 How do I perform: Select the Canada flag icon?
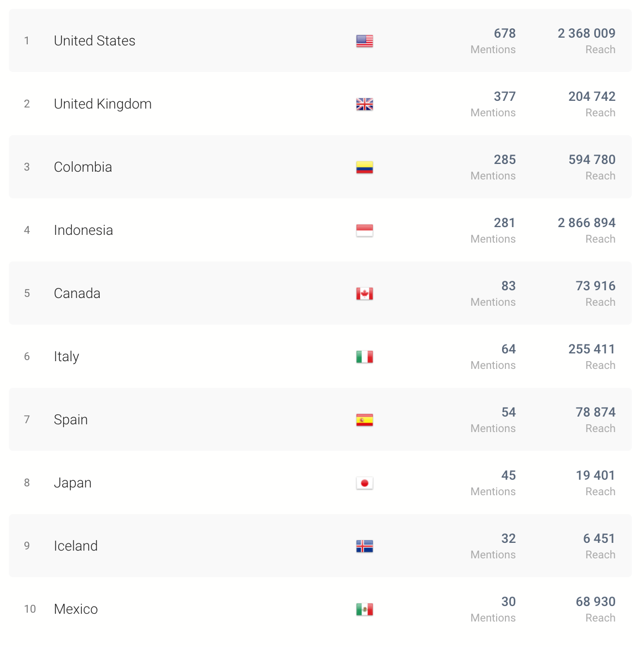[365, 294]
